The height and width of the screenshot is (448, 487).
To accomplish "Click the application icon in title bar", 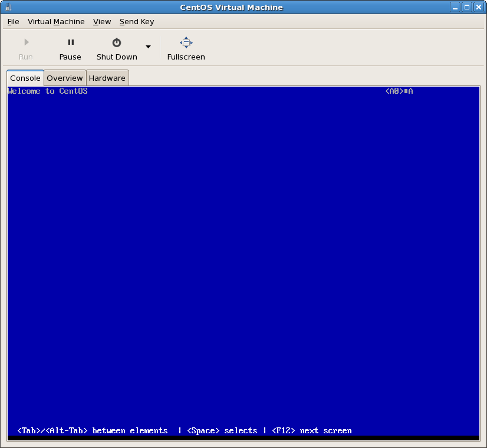I will 8,7.
